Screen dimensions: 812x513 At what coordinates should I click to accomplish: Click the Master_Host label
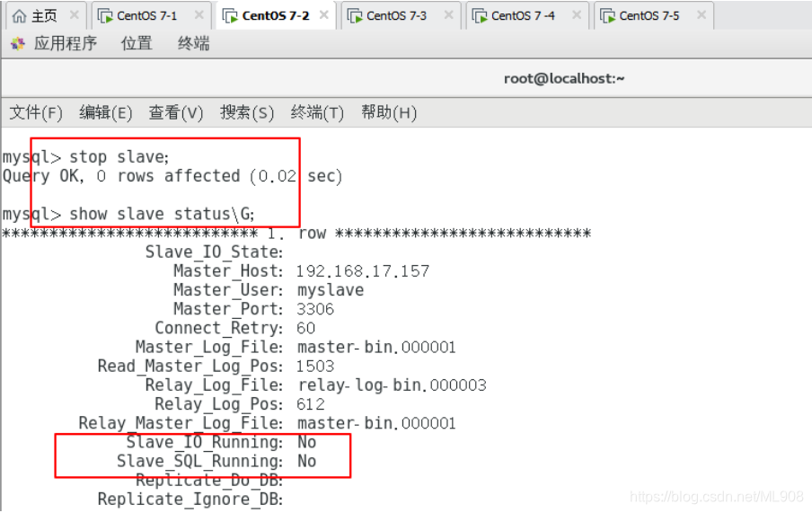(x=228, y=271)
